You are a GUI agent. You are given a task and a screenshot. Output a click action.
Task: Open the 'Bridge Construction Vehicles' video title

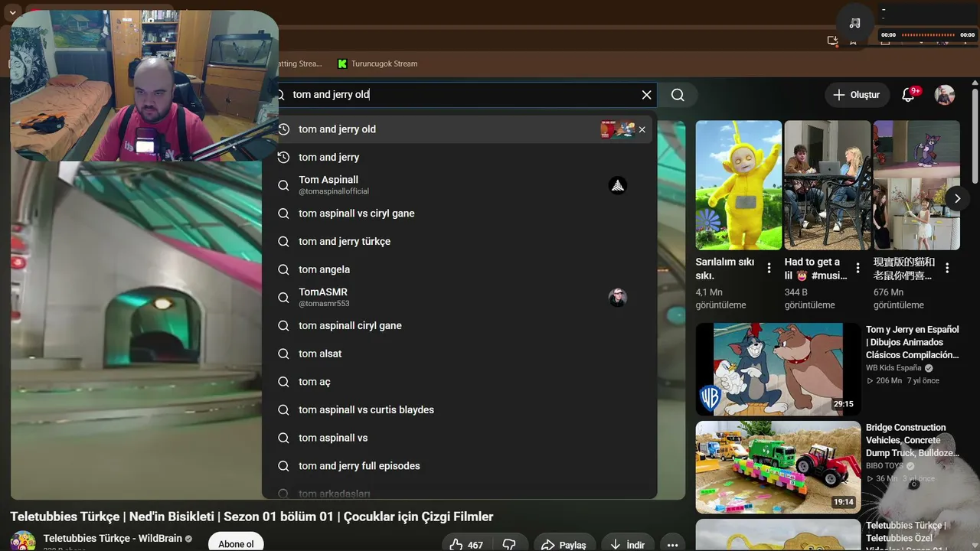[x=912, y=440]
